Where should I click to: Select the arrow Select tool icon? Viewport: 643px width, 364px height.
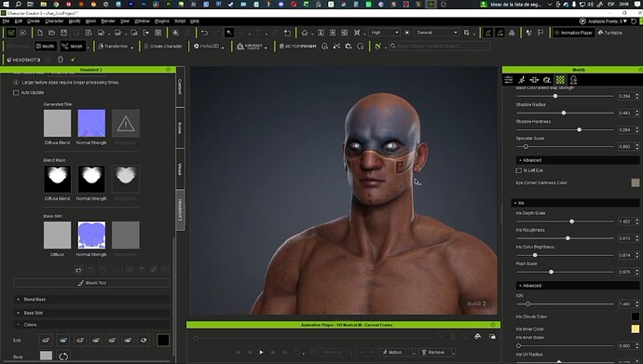pyautogui.click(x=229, y=33)
